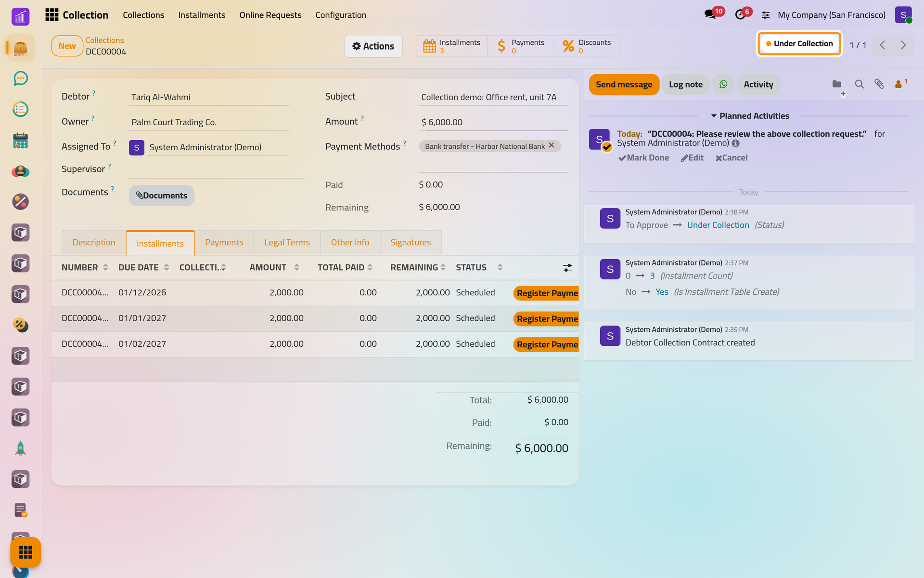Switch to the Signatures tab
The width and height of the screenshot is (924, 578).
click(x=411, y=242)
